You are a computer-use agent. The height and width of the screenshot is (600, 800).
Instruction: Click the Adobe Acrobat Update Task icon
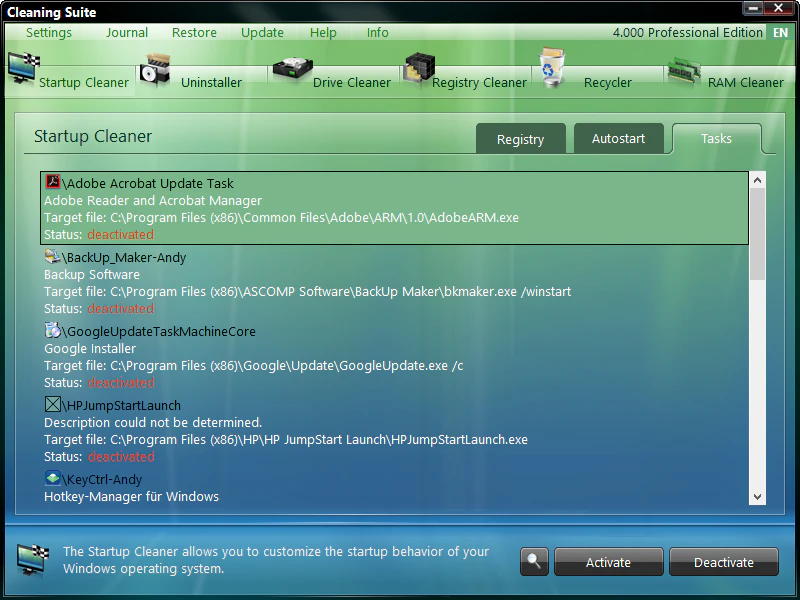pos(53,183)
